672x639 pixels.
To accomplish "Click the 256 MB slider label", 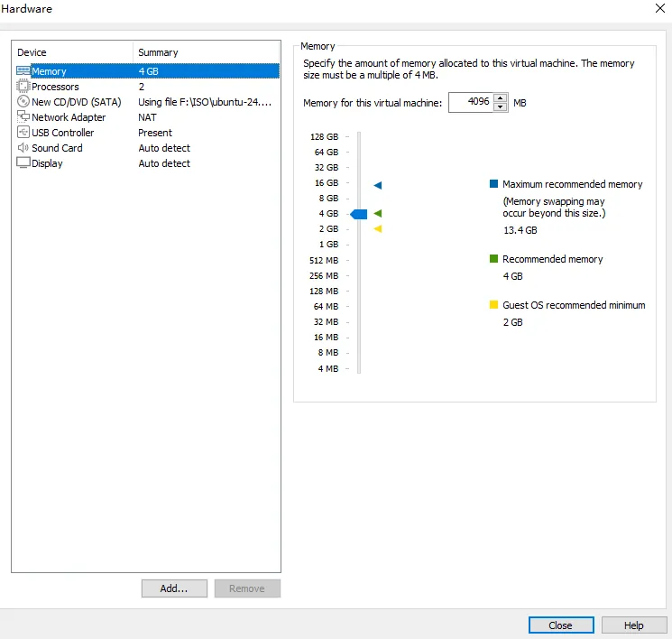I will [324, 276].
